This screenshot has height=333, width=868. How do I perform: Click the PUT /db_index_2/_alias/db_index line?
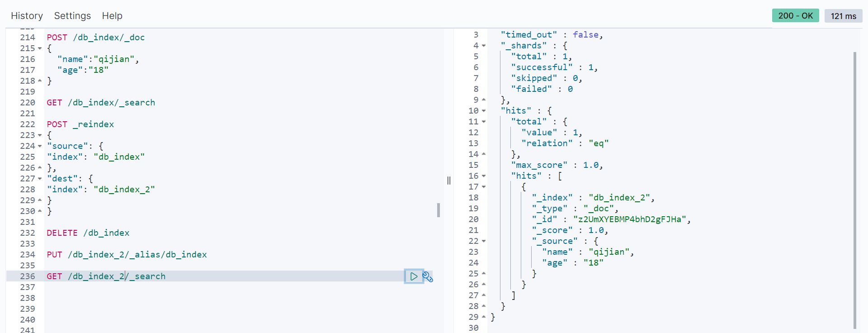[127, 255]
